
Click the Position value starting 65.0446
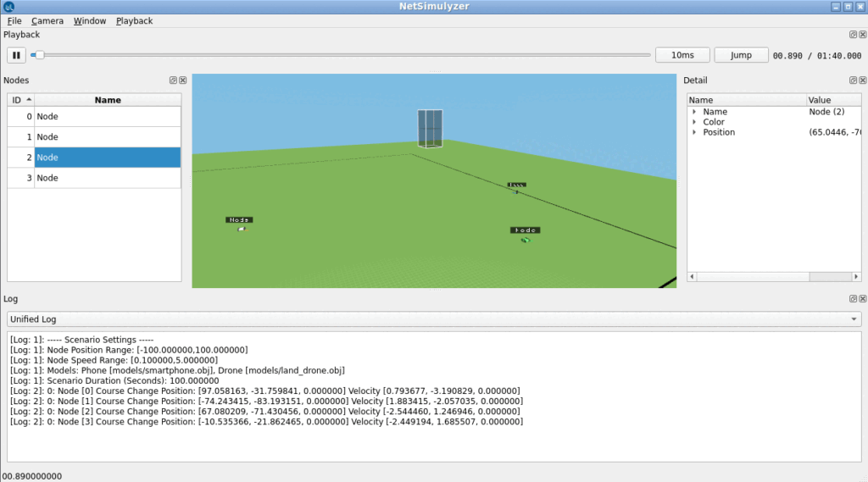click(x=835, y=132)
